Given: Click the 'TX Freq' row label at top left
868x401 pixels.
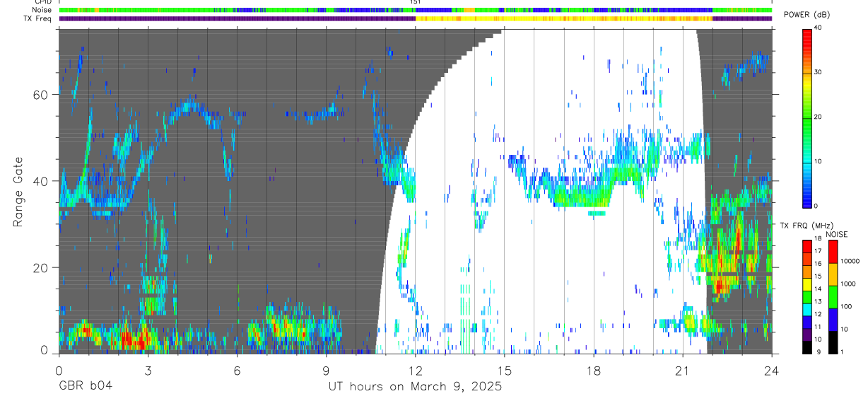Looking at the screenshot, I should coord(38,18).
